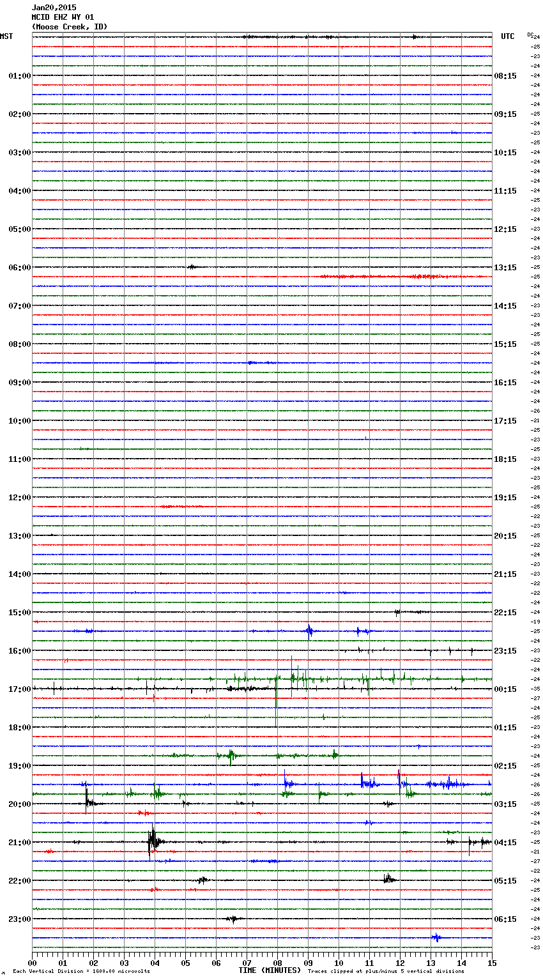Viewport: 543px width, 980px height.
Task: Click the "17:15" UTC time label
Action: coord(505,420)
